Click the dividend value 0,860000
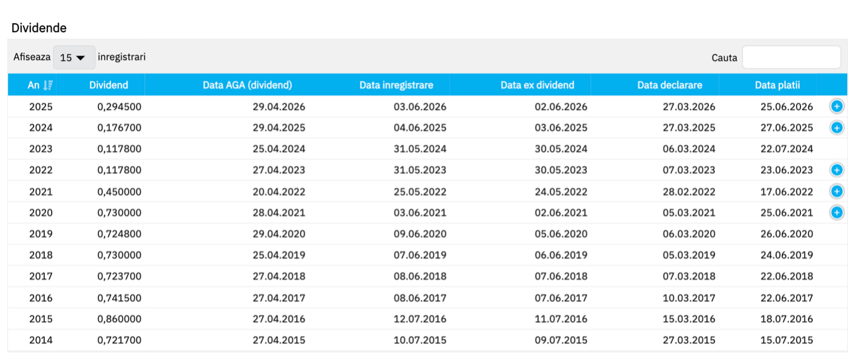Viewport: 868px width, 354px height. 119,319
